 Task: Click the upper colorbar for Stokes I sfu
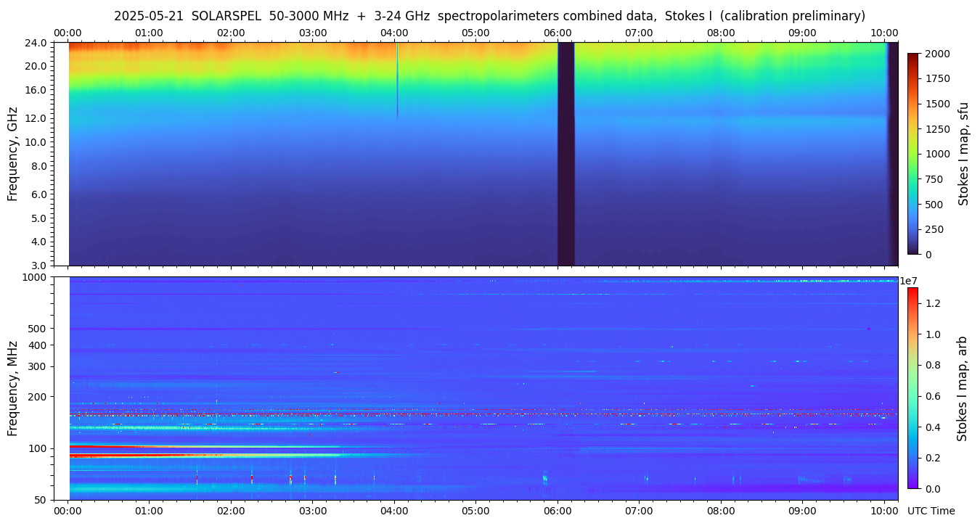pyautogui.click(x=913, y=154)
